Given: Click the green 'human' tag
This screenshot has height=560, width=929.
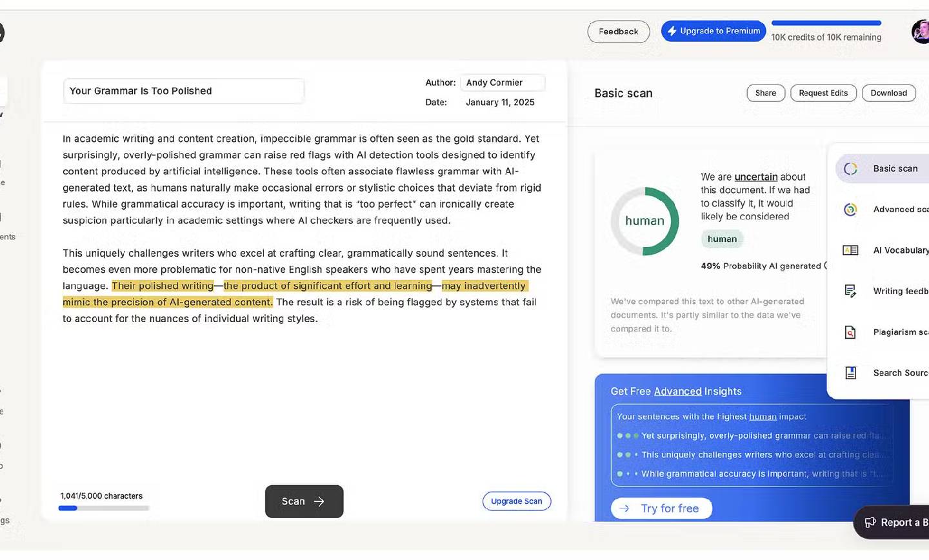Looking at the screenshot, I should click(x=722, y=239).
